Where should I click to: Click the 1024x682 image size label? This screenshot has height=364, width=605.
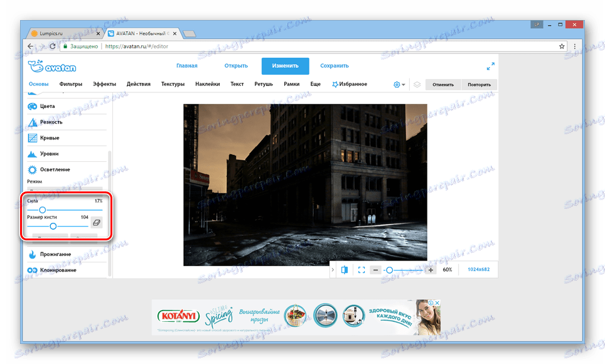tap(478, 269)
